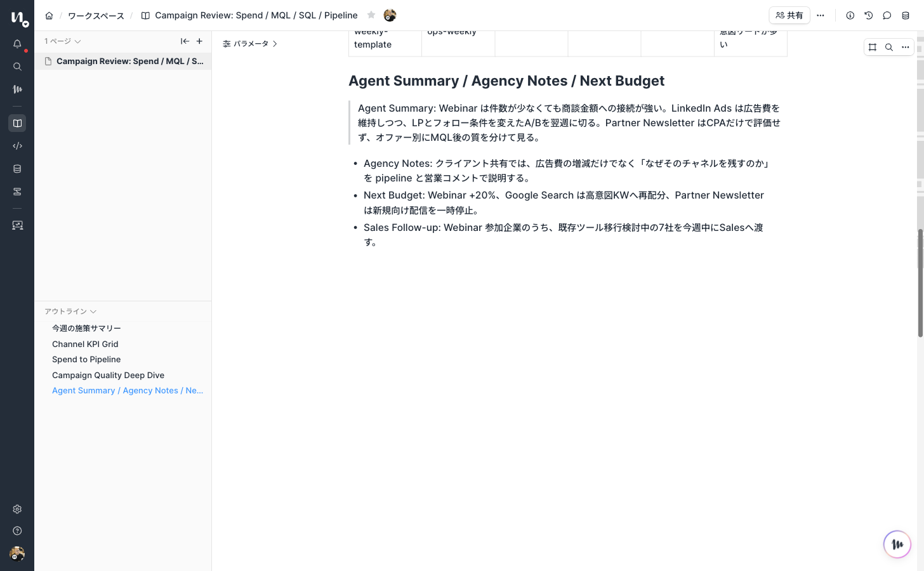
Task: Click ワークスペース breadcrumb
Action: 96,15
